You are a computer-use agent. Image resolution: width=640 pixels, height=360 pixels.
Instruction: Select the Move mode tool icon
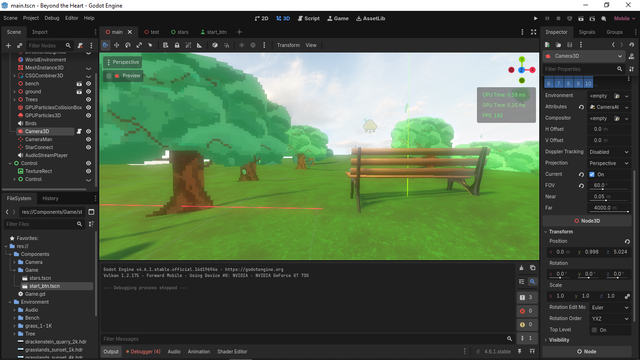click(117, 45)
